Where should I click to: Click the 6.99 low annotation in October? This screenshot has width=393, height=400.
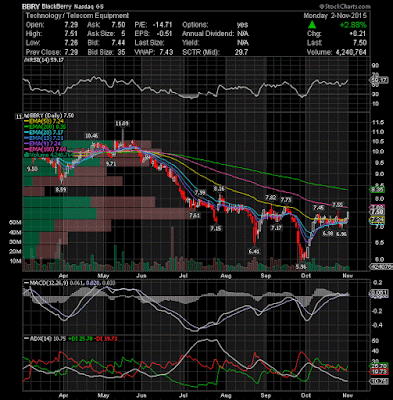[x=328, y=234]
